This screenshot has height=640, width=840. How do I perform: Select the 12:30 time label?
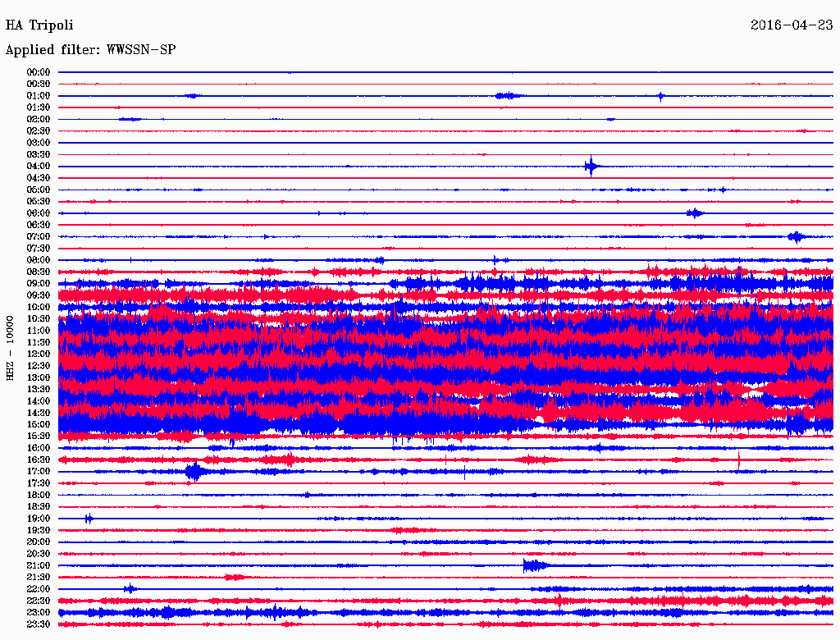39,366
